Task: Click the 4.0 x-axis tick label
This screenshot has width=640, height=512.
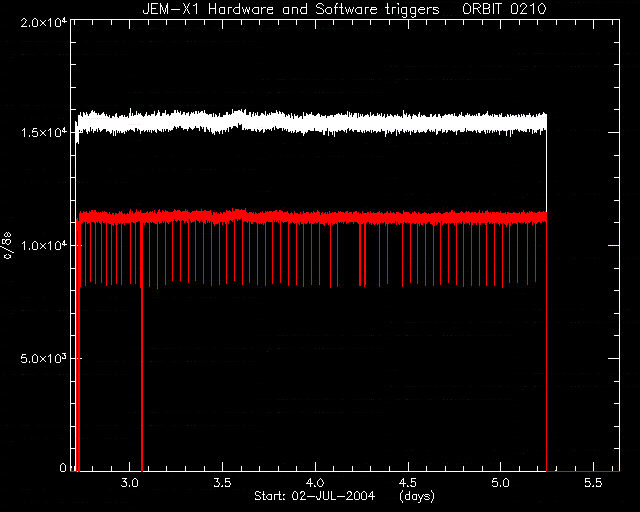Action: coord(315,483)
